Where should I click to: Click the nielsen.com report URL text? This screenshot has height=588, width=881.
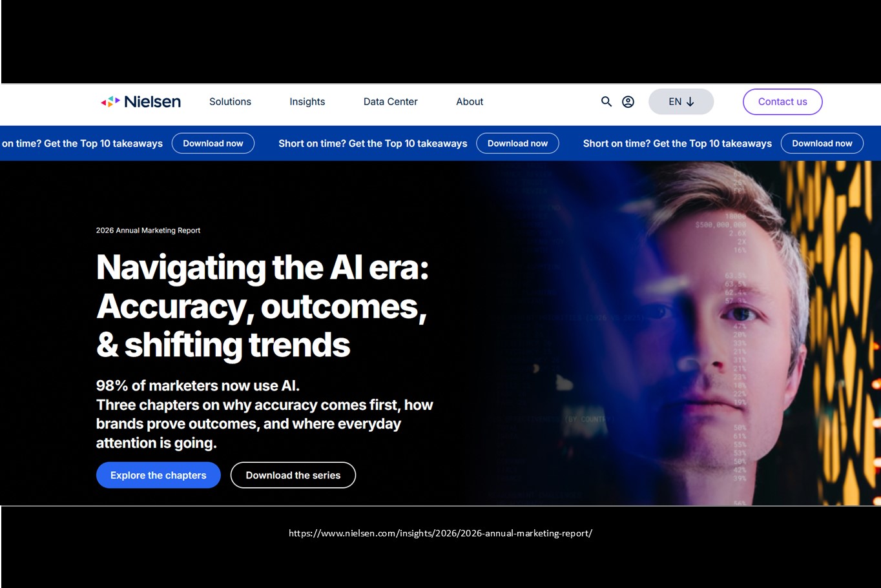[x=440, y=533]
